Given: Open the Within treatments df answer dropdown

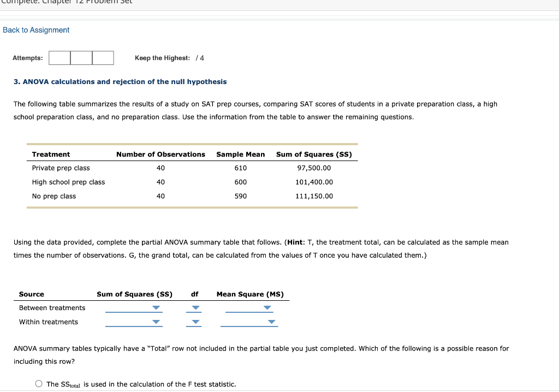Looking at the screenshot, I should [x=194, y=322].
